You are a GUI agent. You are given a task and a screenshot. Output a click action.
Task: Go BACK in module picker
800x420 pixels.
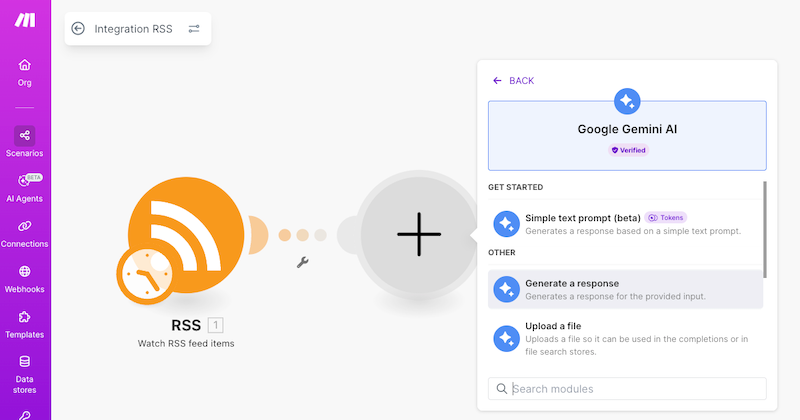coord(513,80)
